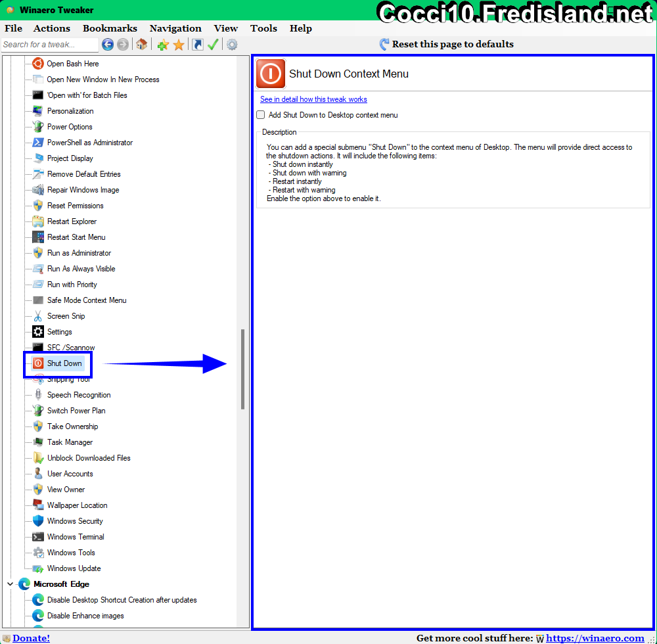Click the PowerShell as Administrator icon
The width and height of the screenshot is (657, 644).
point(37,143)
